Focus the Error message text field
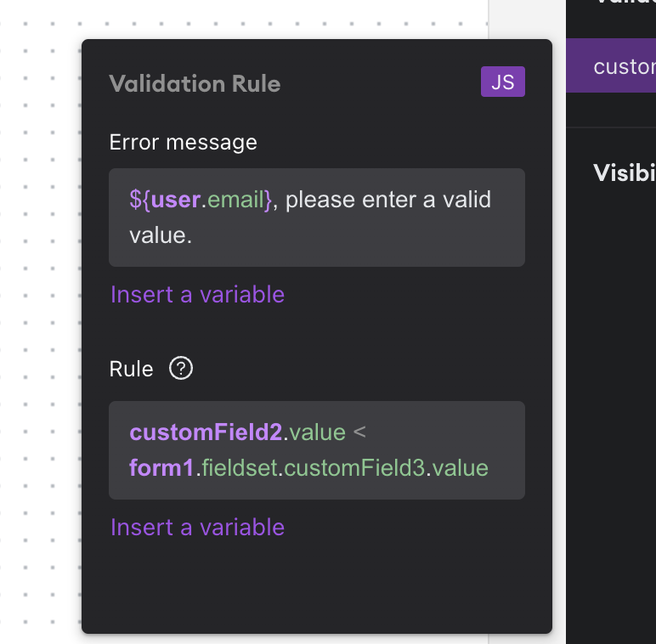Viewport: 656px width, 644px height. (x=317, y=217)
